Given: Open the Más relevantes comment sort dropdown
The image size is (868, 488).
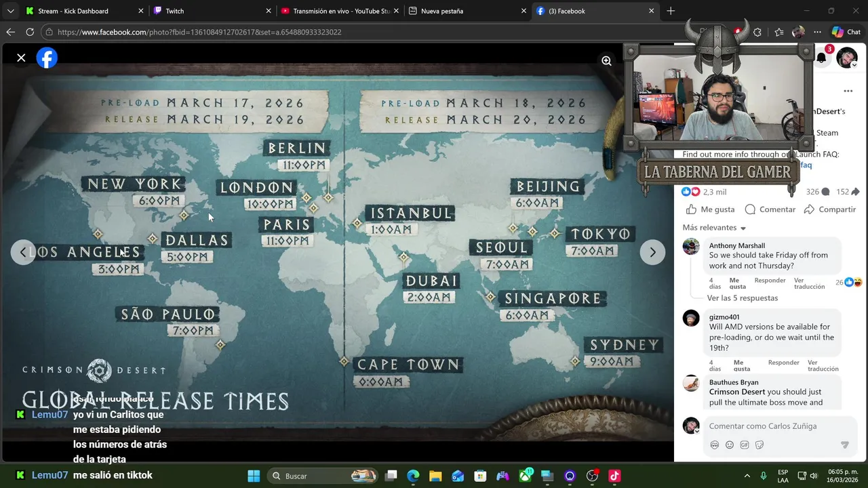Looking at the screenshot, I should tap(714, 228).
